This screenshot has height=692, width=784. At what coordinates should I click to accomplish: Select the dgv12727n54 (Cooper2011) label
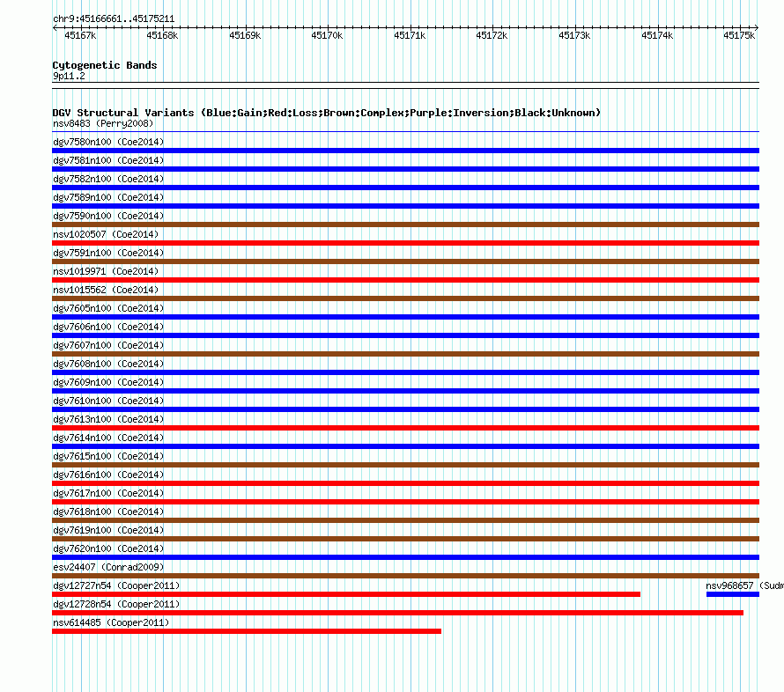pos(116,585)
